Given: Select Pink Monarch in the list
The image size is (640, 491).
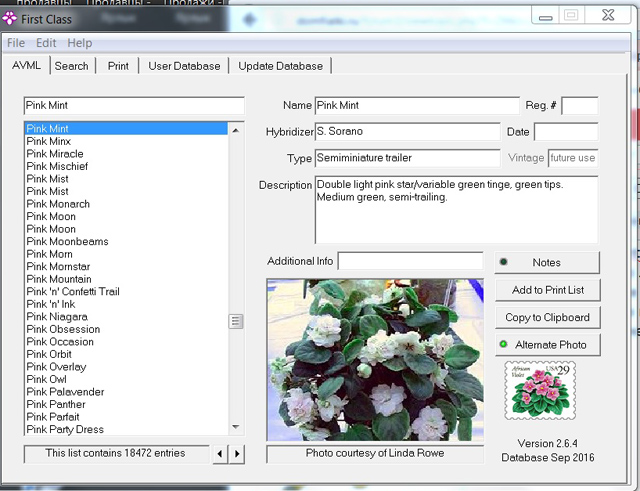Looking at the screenshot, I should click(x=126, y=204).
